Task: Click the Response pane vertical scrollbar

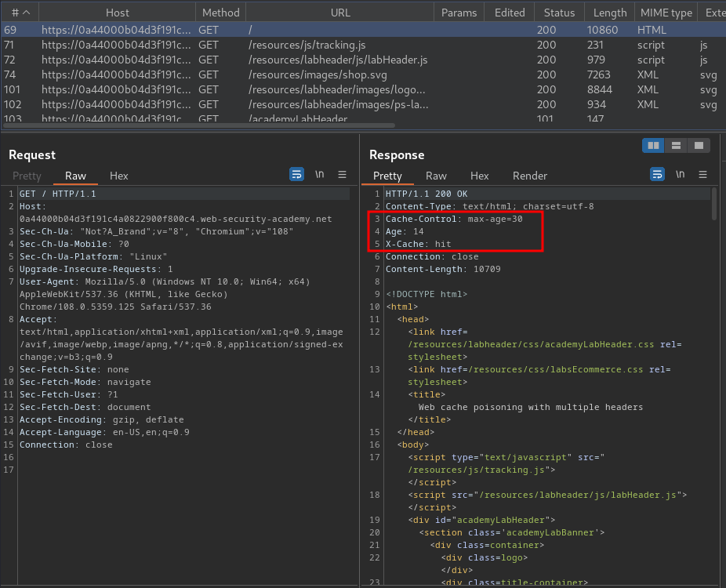Action: point(714,204)
